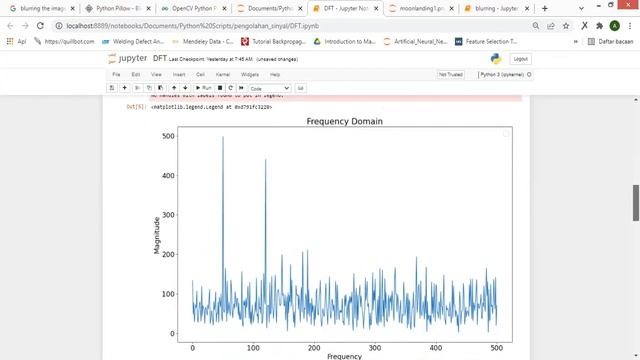Image resolution: width=640 pixels, height=360 pixels.
Task: Click the Logout button
Action: pos(520,59)
